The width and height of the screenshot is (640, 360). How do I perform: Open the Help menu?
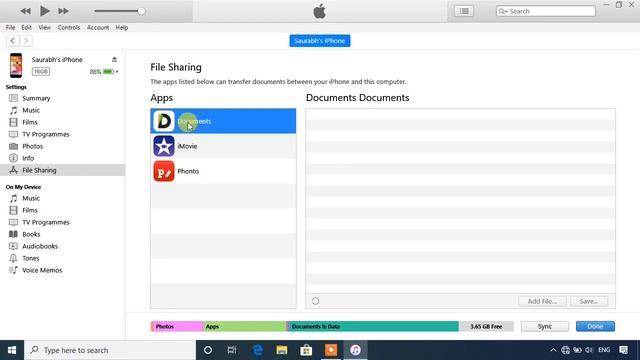click(x=122, y=27)
